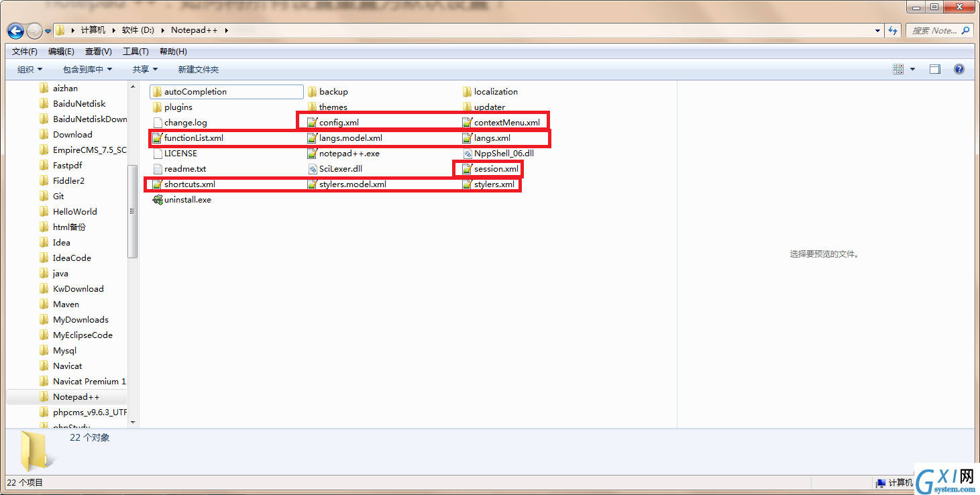Select the autoCompletion folder icon
980x495 pixels.
pos(157,92)
